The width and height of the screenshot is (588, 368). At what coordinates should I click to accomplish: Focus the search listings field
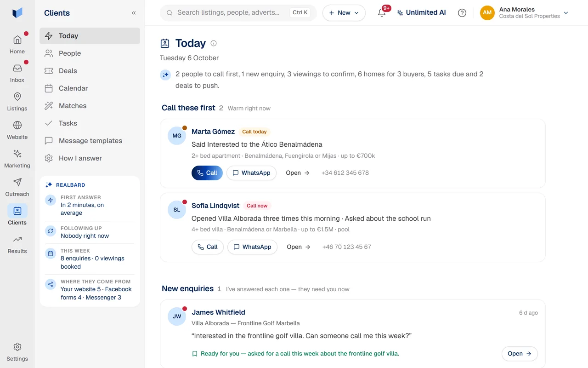pos(238,13)
